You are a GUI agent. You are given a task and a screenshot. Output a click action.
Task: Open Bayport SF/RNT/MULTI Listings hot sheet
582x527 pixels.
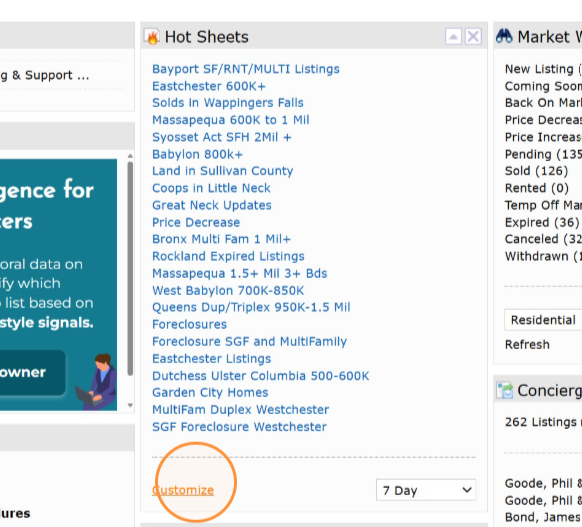click(246, 69)
